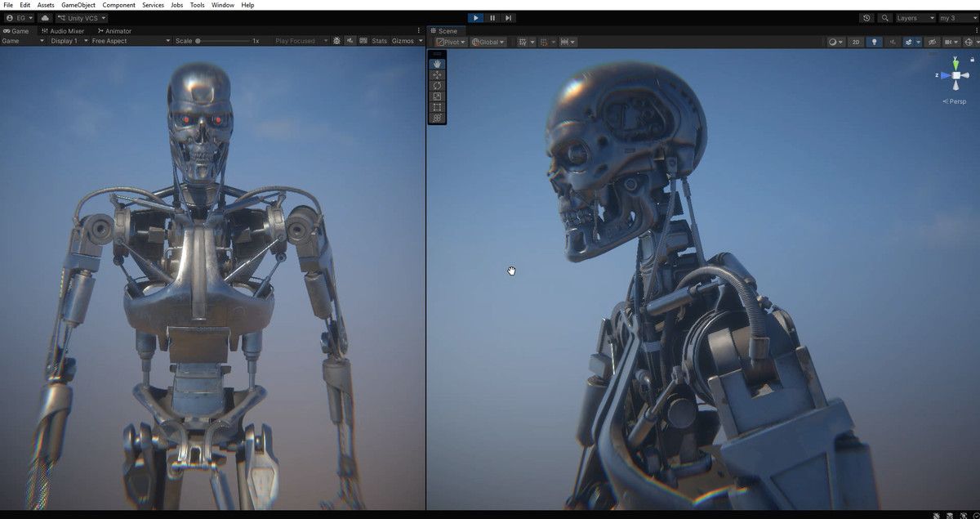Toggle hidden objects visibility eye icon
This screenshot has height=519, width=980.
pyautogui.click(x=932, y=42)
